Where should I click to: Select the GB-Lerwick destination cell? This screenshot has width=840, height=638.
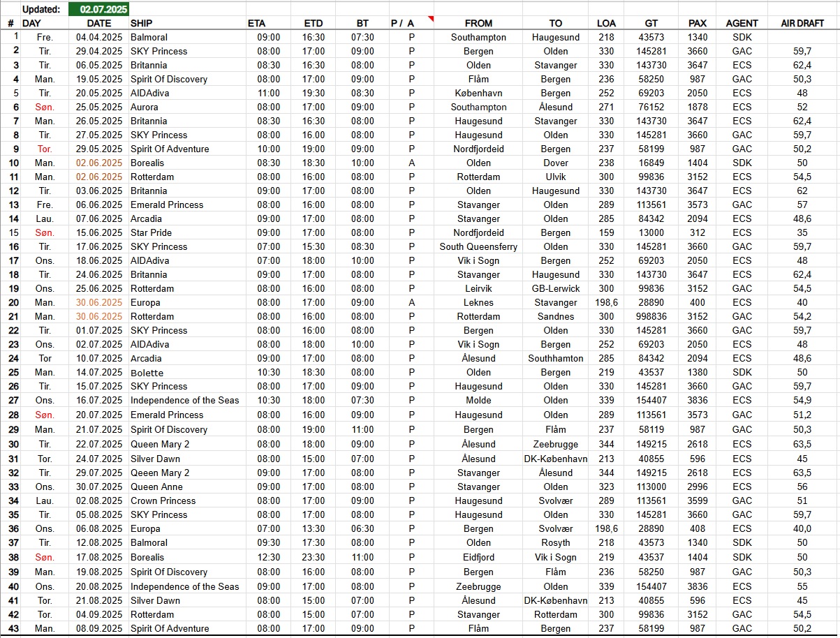coord(556,288)
